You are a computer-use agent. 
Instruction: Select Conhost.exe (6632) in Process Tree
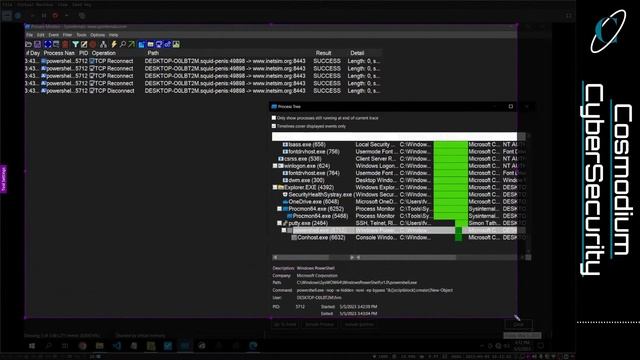point(321,238)
